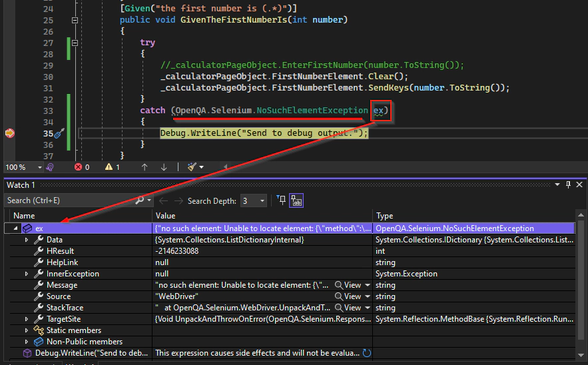Expand the Static members node
The height and width of the screenshot is (365, 588).
click(27, 330)
